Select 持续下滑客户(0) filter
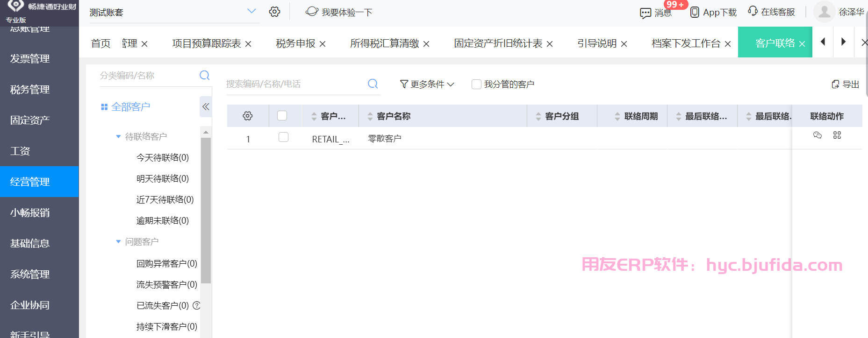This screenshot has height=338, width=868. click(x=167, y=326)
